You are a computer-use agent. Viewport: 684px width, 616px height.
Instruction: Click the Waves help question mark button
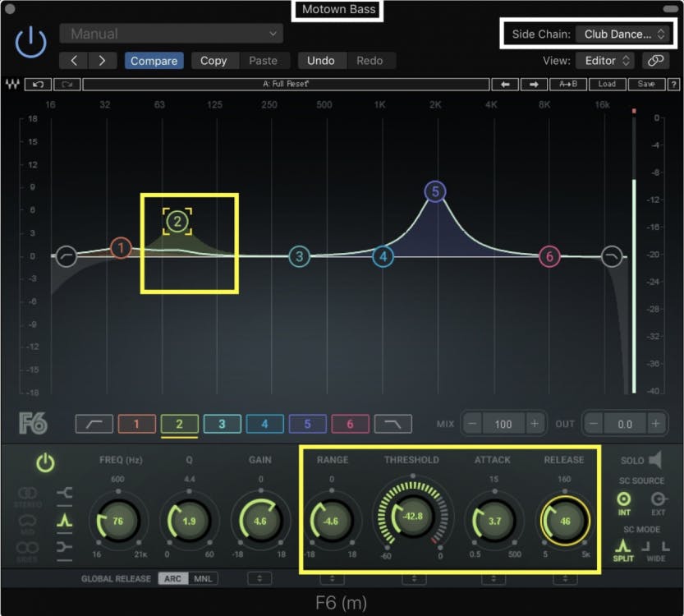coord(673,84)
